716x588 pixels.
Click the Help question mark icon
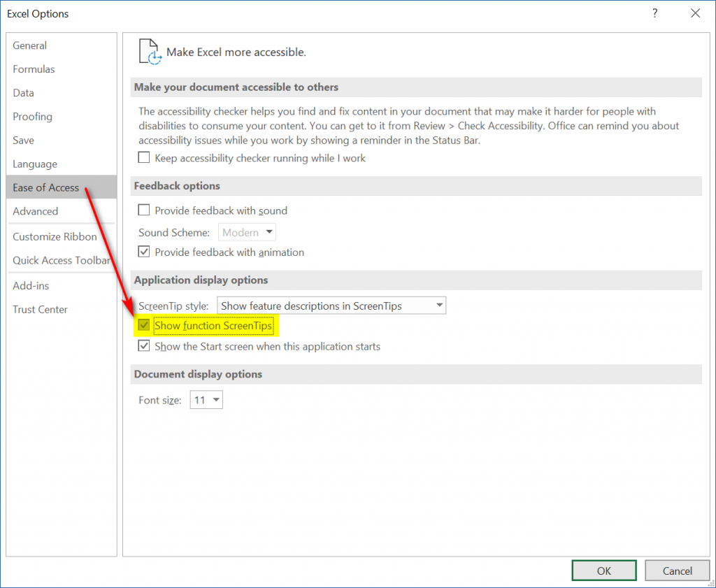655,13
